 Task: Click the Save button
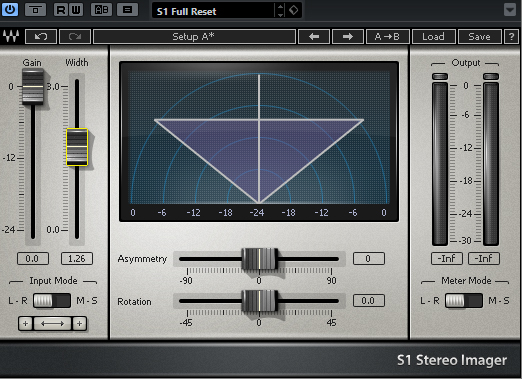pos(479,37)
